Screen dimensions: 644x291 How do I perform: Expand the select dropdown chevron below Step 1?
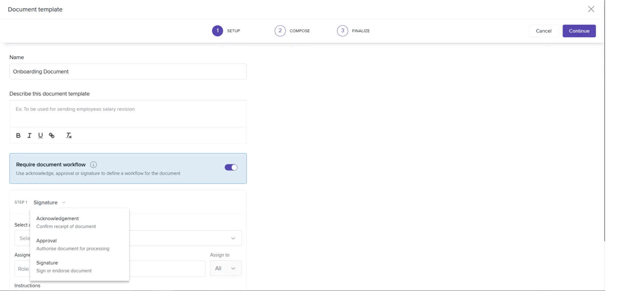click(x=233, y=238)
